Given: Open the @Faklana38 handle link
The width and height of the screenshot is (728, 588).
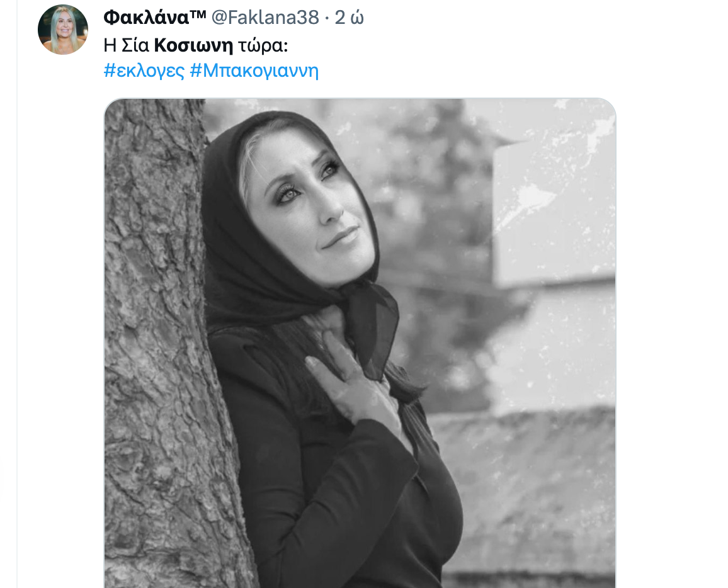Looking at the screenshot, I should pyautogui.click(x=265, y=18).
